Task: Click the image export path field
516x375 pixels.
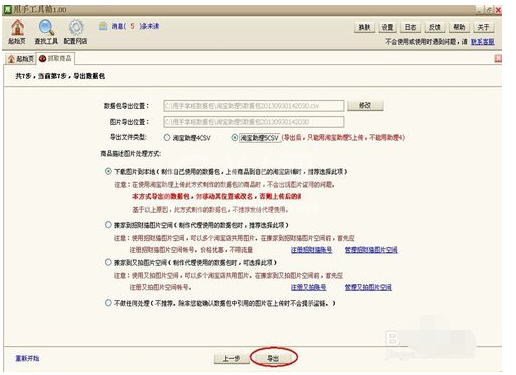Action: (254, 122)
